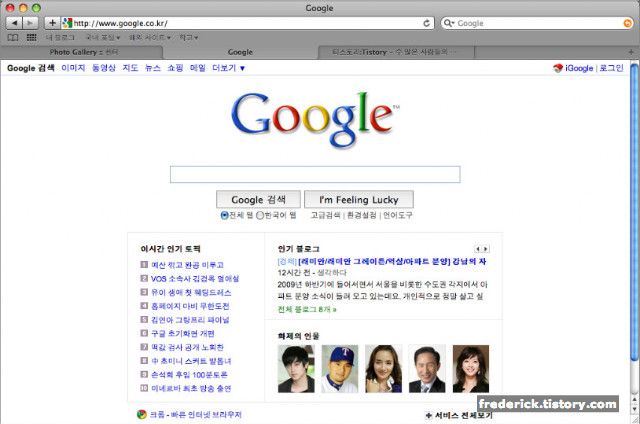
Task: Open the thumbnail of man in suit and tie
Action: [427, 369]
